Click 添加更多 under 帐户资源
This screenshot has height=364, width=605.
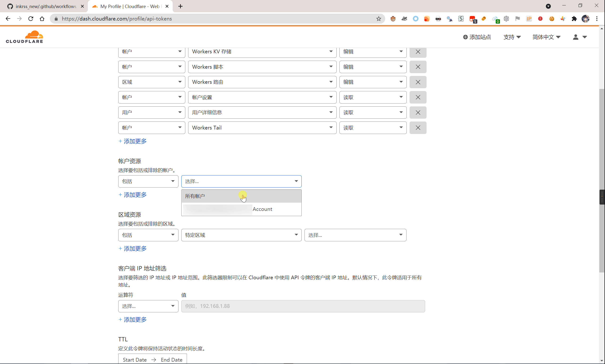click(x=132, y=195)
